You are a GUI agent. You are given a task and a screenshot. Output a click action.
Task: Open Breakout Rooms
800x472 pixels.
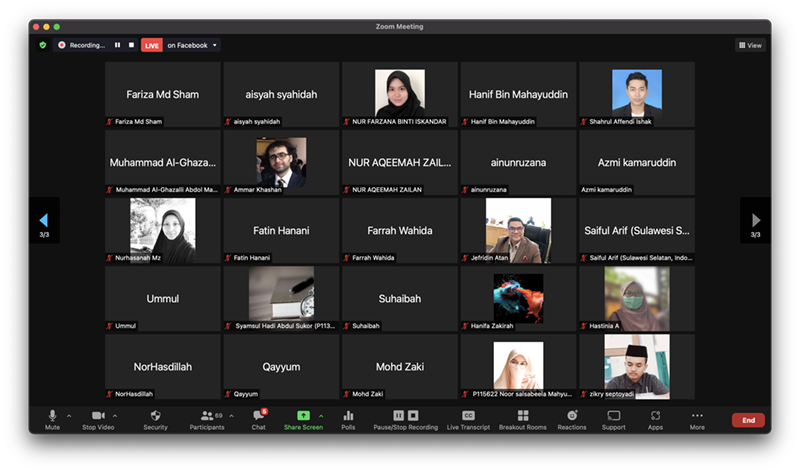[523, 419]
